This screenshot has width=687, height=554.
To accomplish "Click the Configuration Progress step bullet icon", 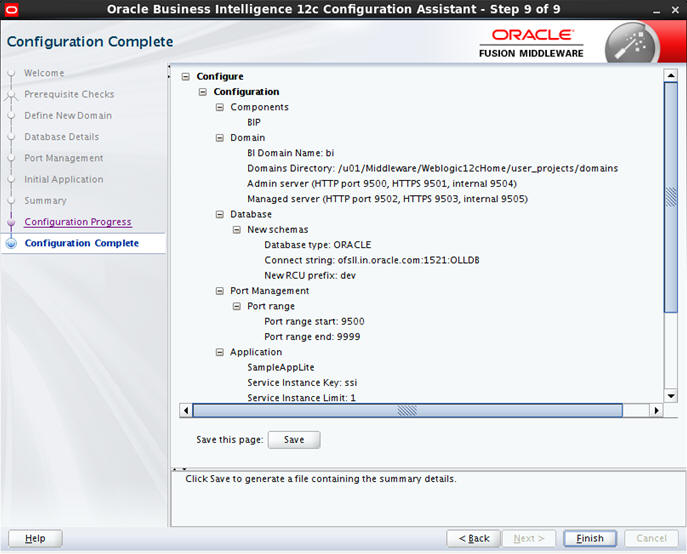I will click(11, 222).
